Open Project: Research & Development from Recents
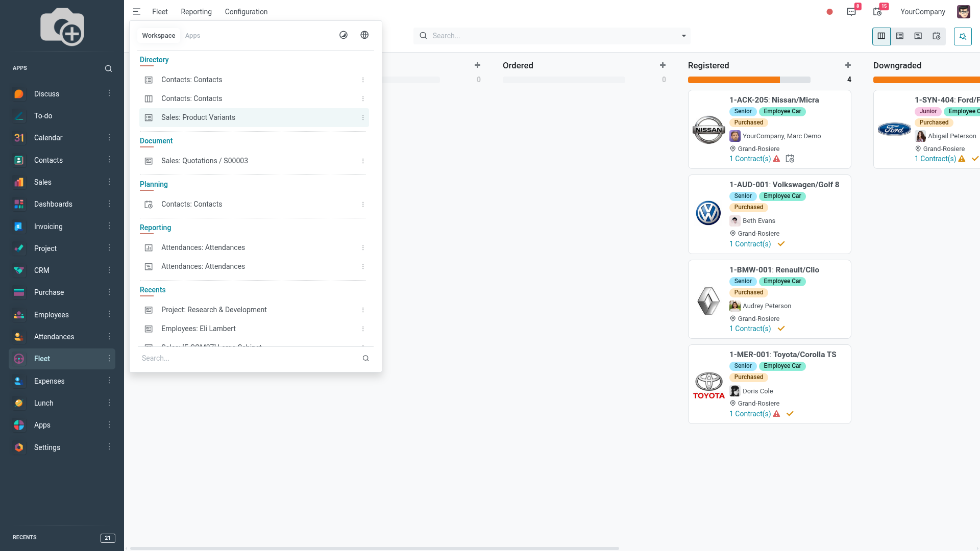This screenshot has width=980, height=551. [254, 310]
